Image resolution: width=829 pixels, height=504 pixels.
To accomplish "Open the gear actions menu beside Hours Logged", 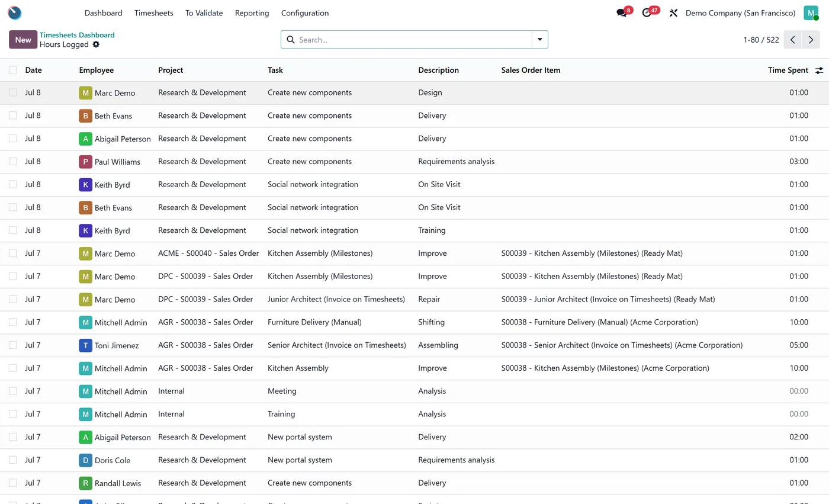I will click(96, 44).
